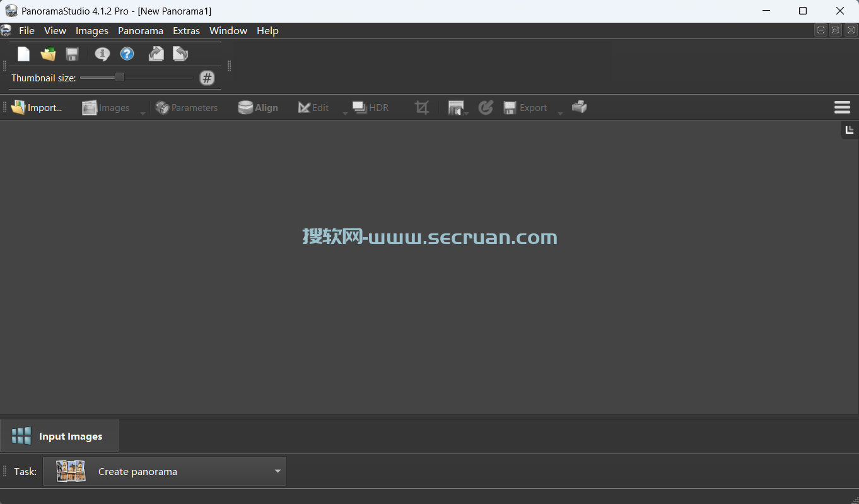The height and width of the screenshot is (504, 859).
Task: Open the hamburger menu icon
Action: [x=842, y=107]
